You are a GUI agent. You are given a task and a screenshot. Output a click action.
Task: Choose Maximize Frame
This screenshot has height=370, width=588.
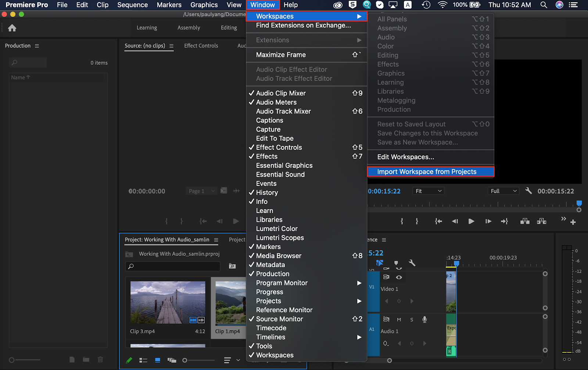306,55
